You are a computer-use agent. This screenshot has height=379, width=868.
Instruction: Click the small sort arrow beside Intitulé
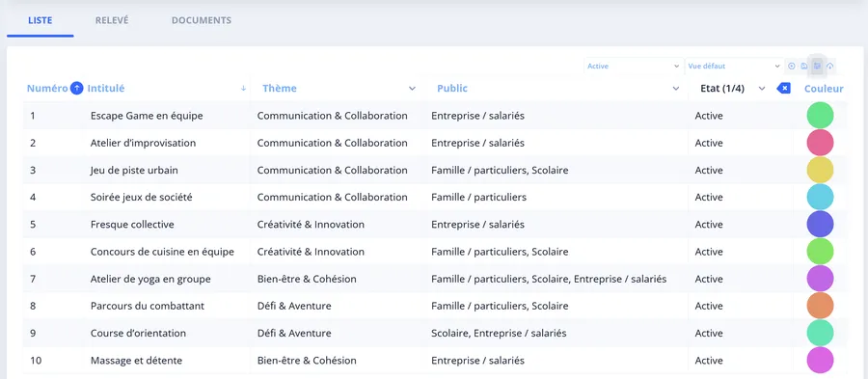coord(243,88)
